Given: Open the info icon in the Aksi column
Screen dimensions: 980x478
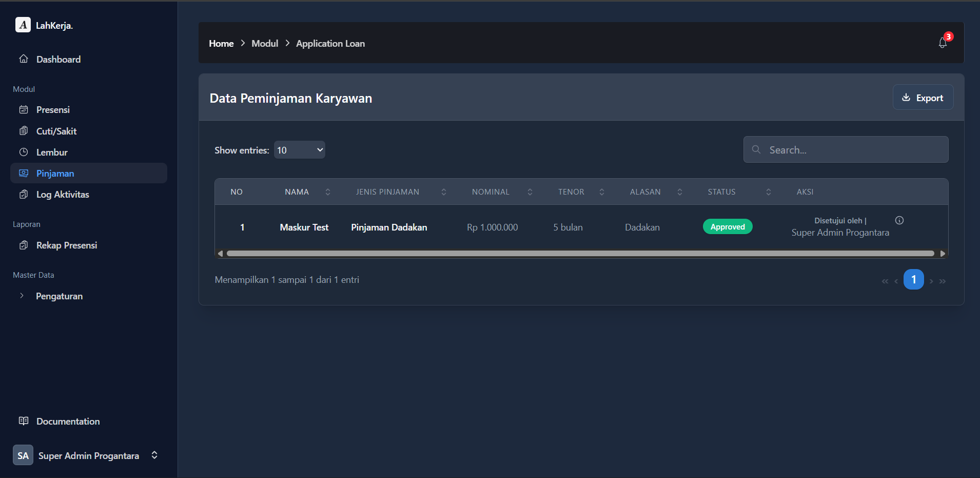Looking at the screenshot, I should 899,220.
